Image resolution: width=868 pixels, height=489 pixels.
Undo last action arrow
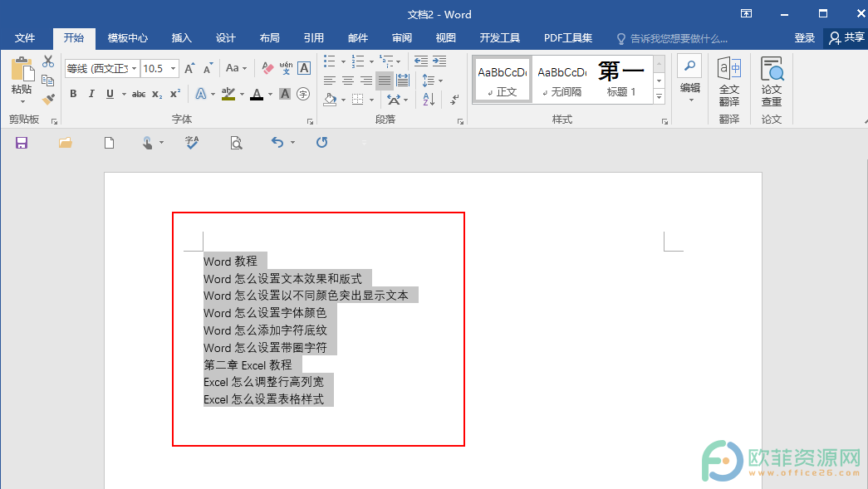(277, 143)
